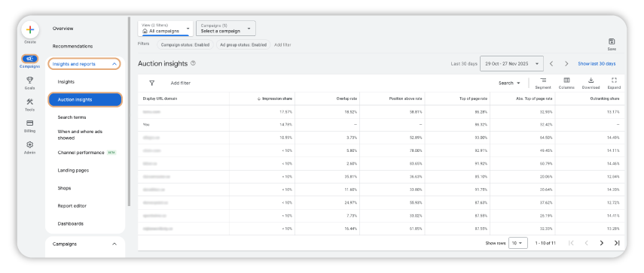This screenshot has width=644, height=273.
Task: Open When and where ads showed
Action: point(80,135)
